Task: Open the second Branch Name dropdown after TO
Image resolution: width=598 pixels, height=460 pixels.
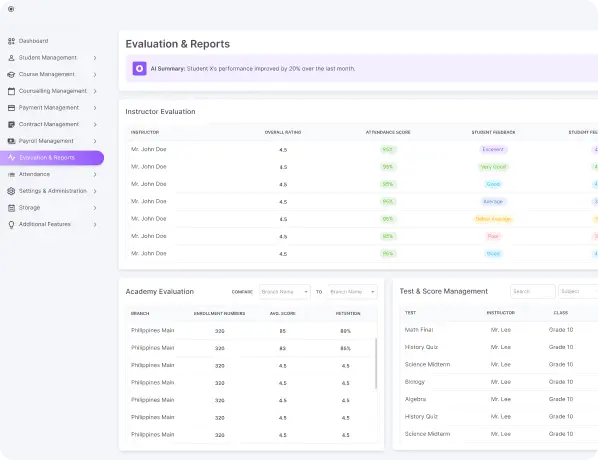Action: pyautogui.click(x=353, y=292)
